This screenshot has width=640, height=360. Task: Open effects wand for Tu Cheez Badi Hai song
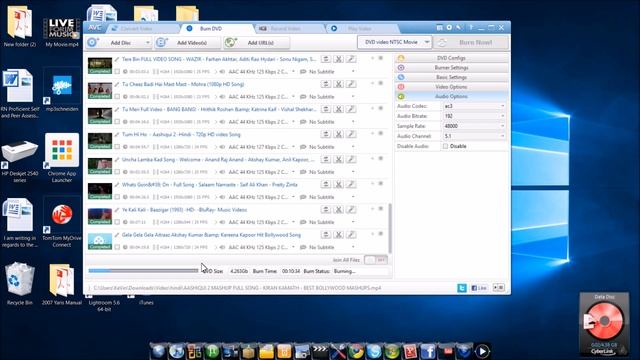351,84
